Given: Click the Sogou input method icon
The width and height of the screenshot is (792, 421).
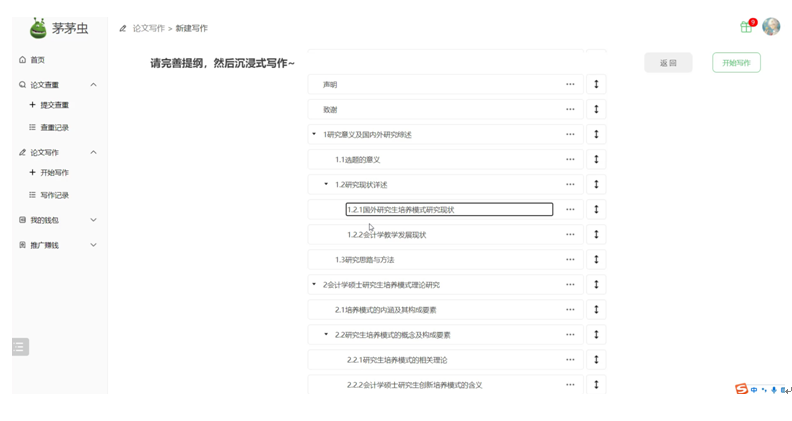Looking at the screenshot, I should (x=741, y=389).
